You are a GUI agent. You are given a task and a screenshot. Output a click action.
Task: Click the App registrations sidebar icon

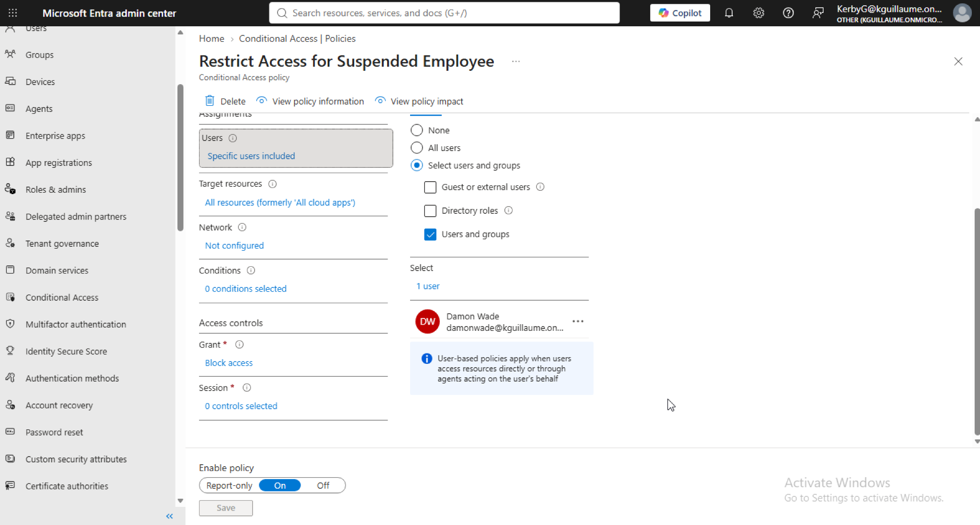pos(10,162)
